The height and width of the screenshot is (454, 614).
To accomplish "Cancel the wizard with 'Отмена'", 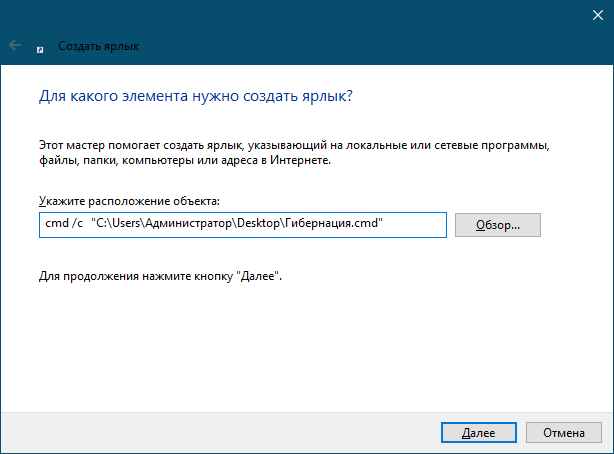I will [x=563, y=432].
